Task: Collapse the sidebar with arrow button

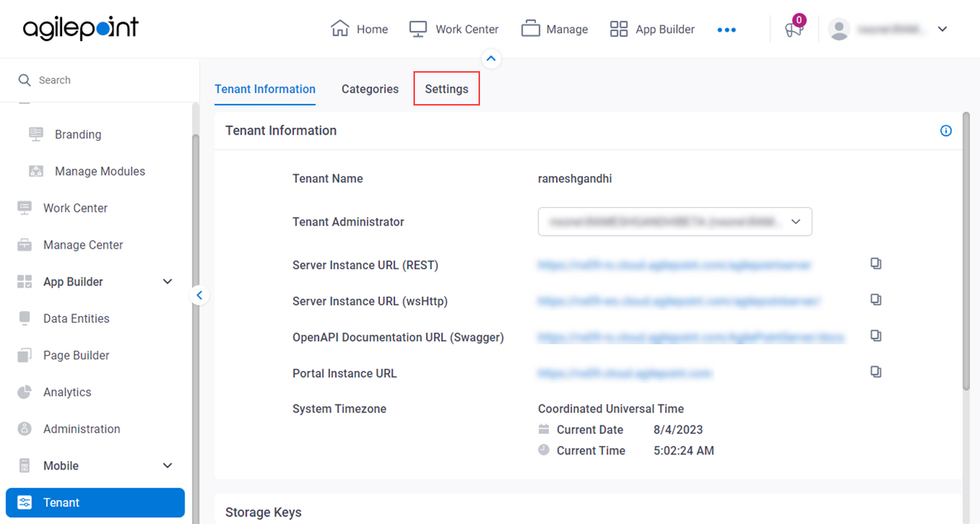Action: tap(200, 295)
